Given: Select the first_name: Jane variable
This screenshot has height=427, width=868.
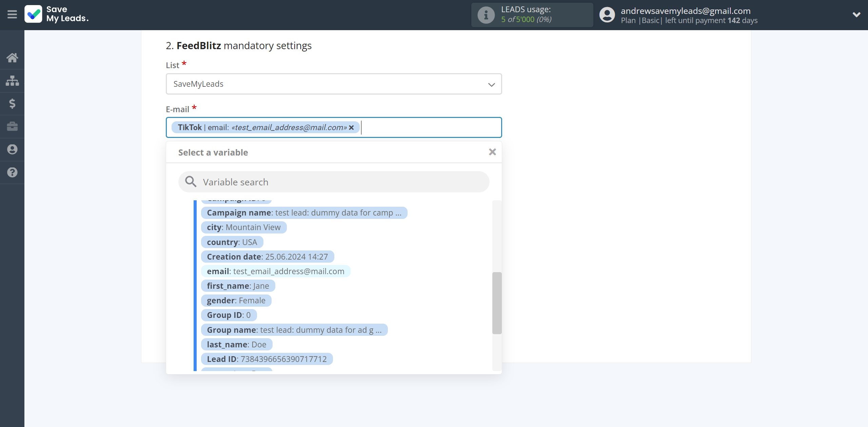Looking at the screenshot, I should click(x=238, y=286).
